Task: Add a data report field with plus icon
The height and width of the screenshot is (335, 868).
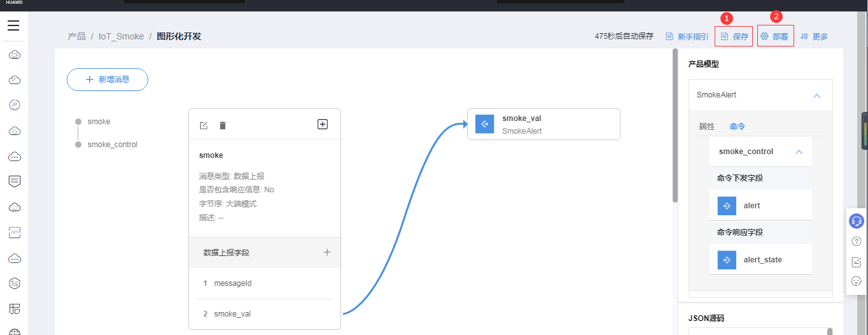Action: [x=327, y=252]
